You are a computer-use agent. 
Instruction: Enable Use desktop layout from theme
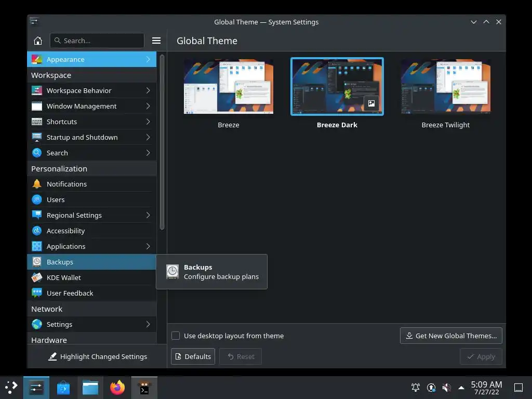[x=176, y=336]
